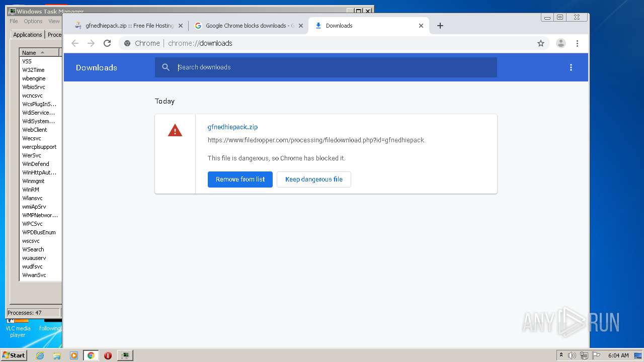The height and width of the screenshot is (362, 644).
Task: Show hidden system tray icons
Action: pos(561,355)
